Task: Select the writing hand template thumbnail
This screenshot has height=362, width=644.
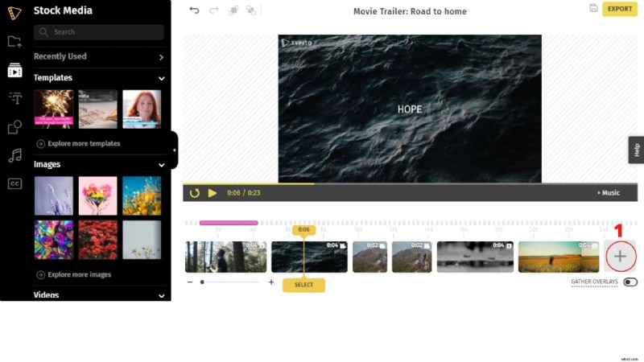Action: coord(97,109)
